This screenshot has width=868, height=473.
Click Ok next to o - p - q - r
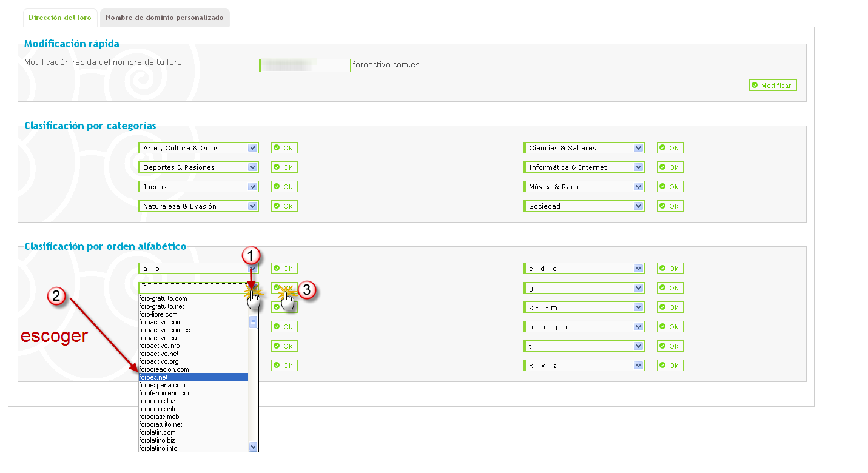point(670,327)
